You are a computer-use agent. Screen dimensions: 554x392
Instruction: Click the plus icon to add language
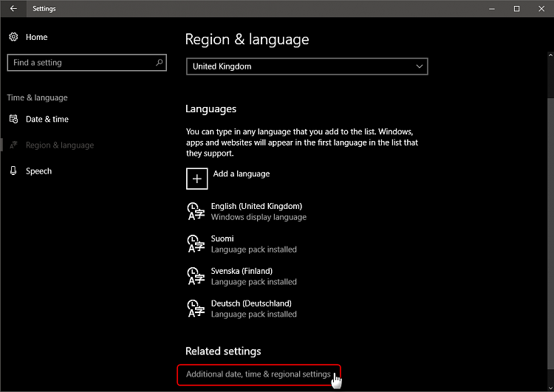point(196,179)
